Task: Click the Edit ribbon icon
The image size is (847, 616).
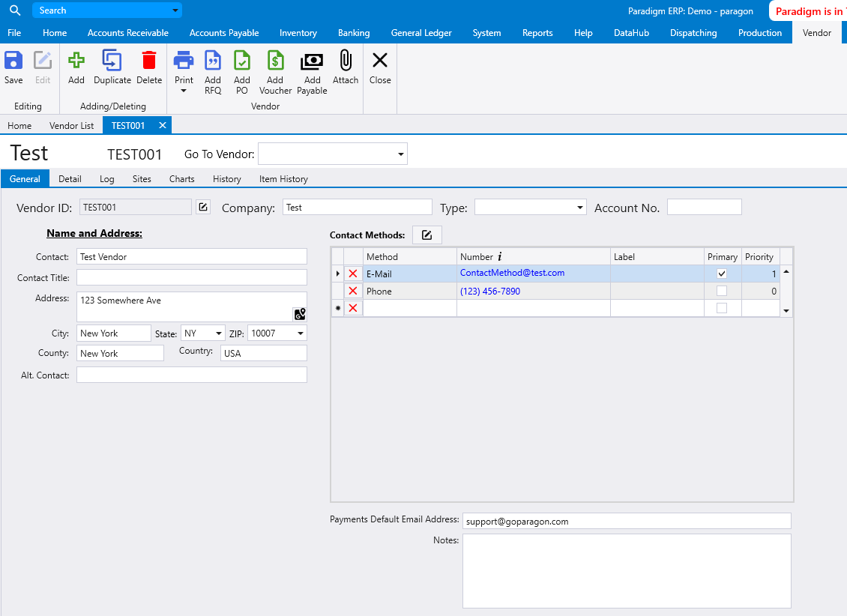Action: pos(43,61)
